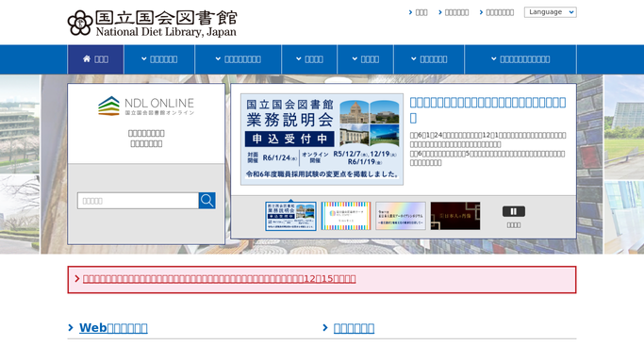Open the red alert notice link
The width and height of the screenshot is (644, 362).
(x=220, y=279)
